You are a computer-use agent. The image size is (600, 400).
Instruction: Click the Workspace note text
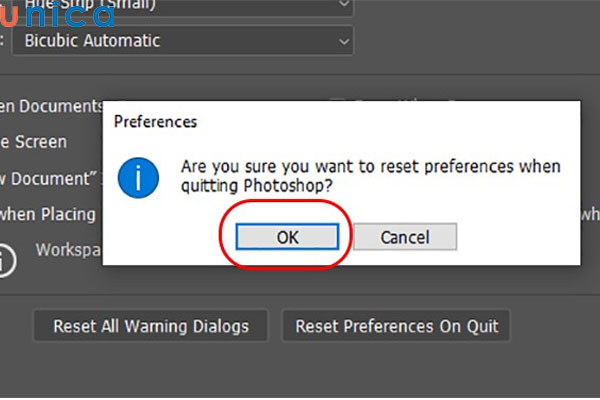68,248
